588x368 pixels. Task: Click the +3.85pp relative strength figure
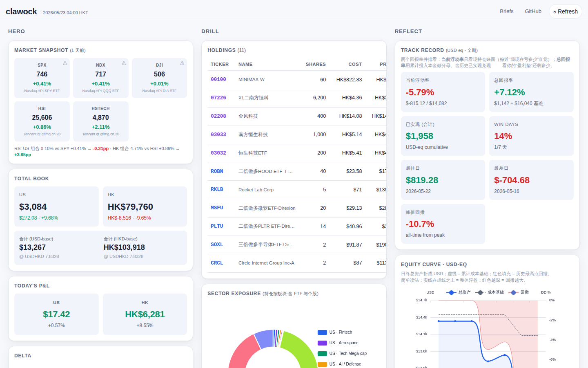point(22,155)
